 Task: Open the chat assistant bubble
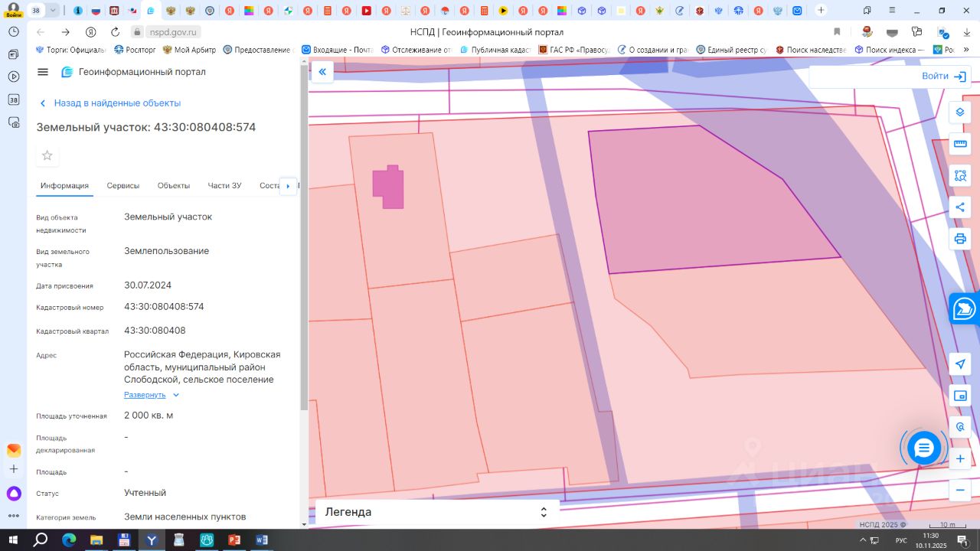tap(924, 448)
